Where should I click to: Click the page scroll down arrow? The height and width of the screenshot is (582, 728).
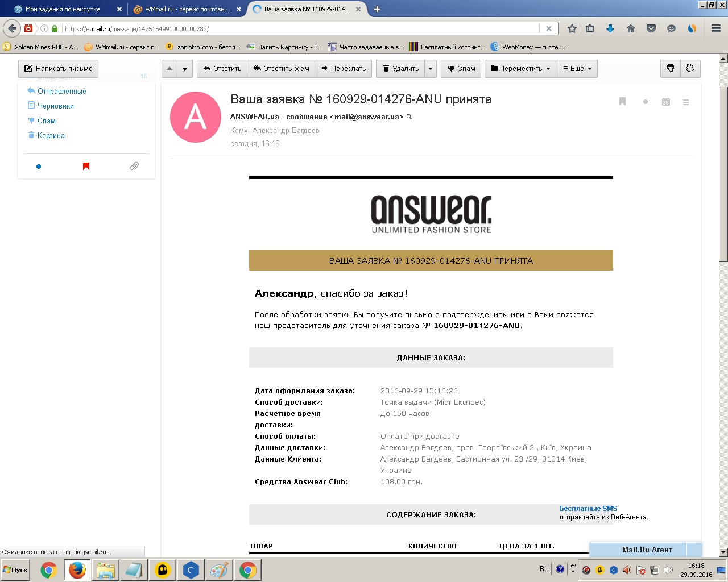point(723,552)
